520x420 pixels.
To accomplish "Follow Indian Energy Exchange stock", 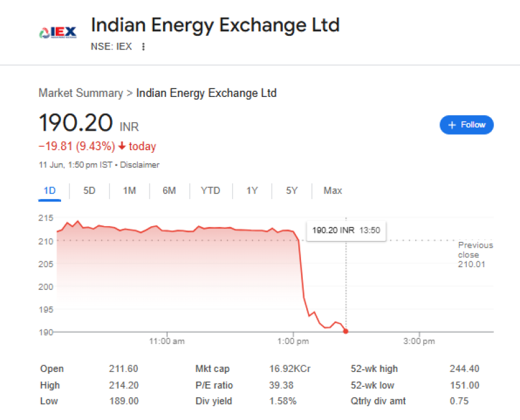I will coord(466,125).
